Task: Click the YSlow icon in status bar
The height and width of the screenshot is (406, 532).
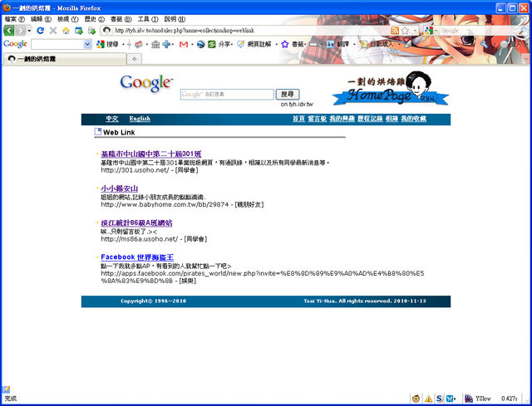Action: tap(469, 399)
